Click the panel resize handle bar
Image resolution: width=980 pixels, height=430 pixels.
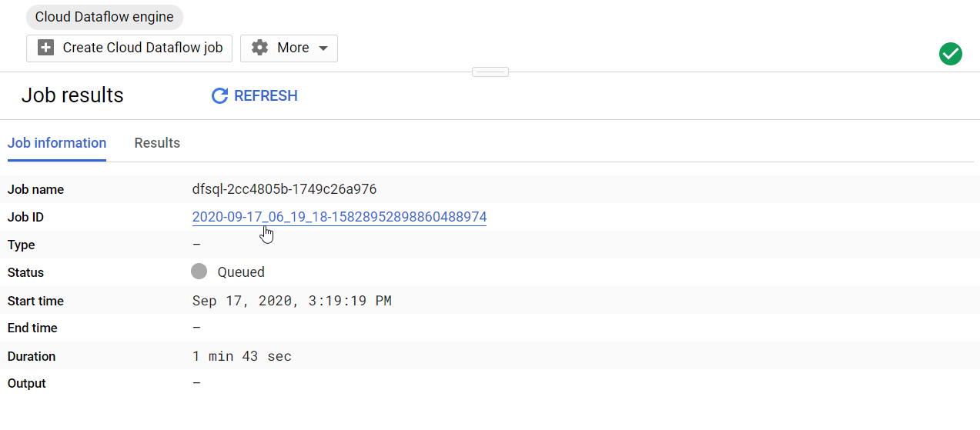pos(490,72)
